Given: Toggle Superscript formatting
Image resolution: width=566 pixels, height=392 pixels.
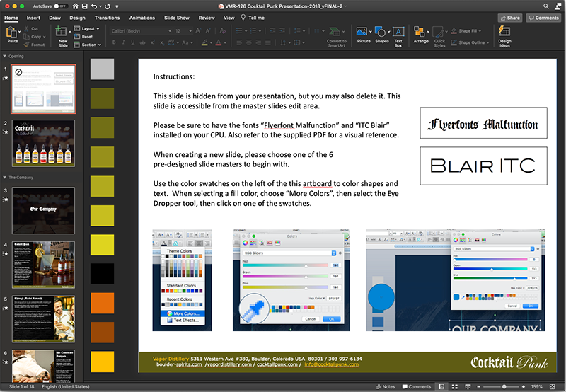Looking at the screenshot, I should 152,42.
